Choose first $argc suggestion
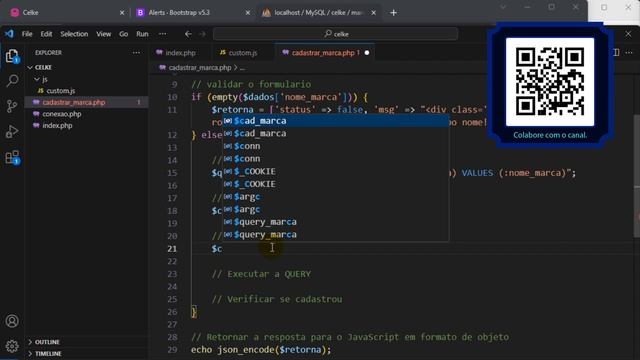This screenshot has height=360, width=640. pos(335,197)
